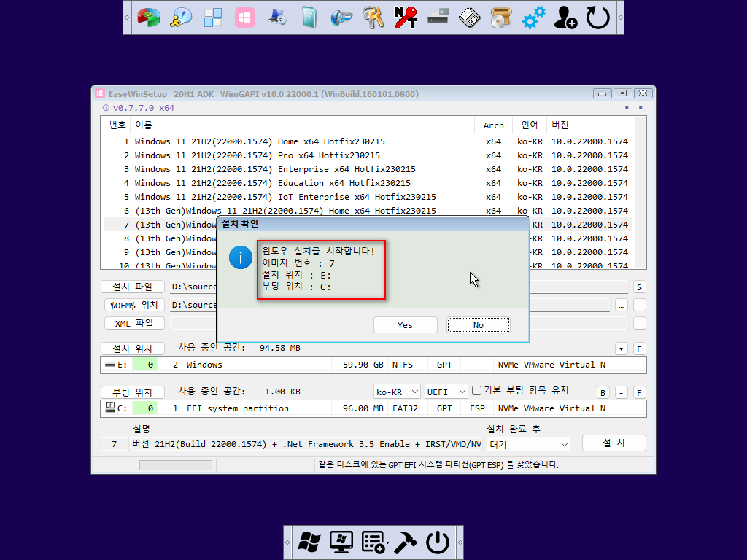Screen dimensions: 747x560
Task: Open the computer with gear icon
Action: pyautogui.click(x=276, y=17)
